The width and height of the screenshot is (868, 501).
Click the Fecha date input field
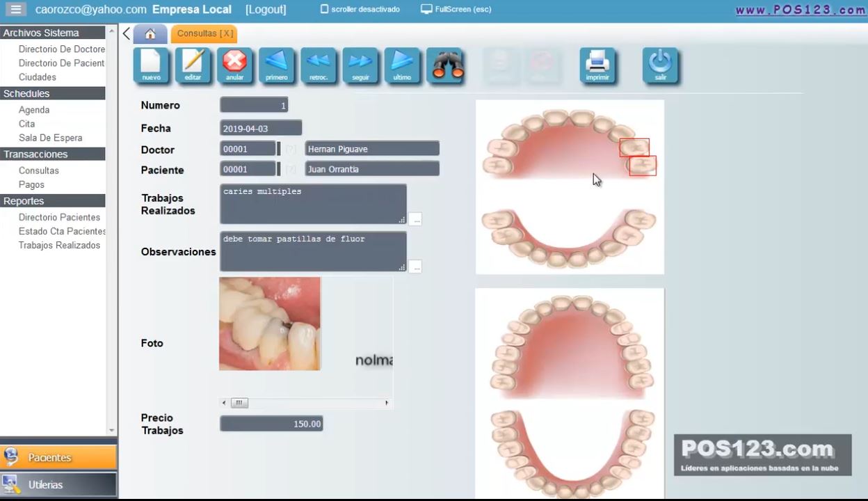tap(261, 129)
